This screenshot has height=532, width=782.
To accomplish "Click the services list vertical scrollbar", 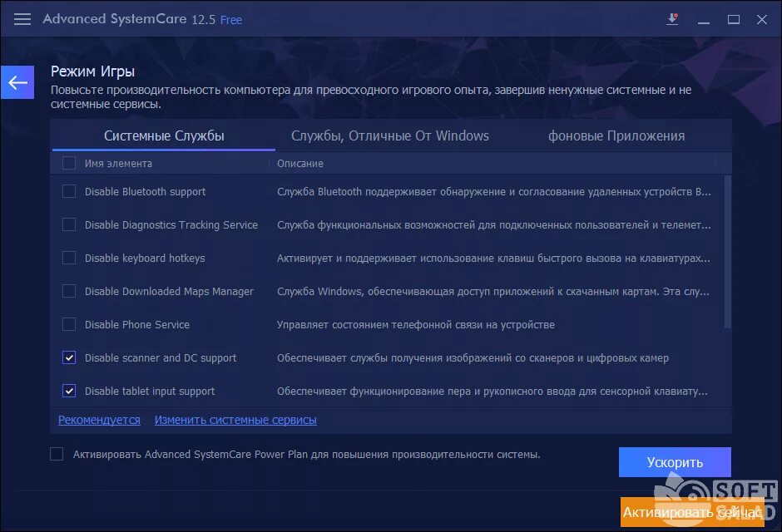I will point(728,252).
